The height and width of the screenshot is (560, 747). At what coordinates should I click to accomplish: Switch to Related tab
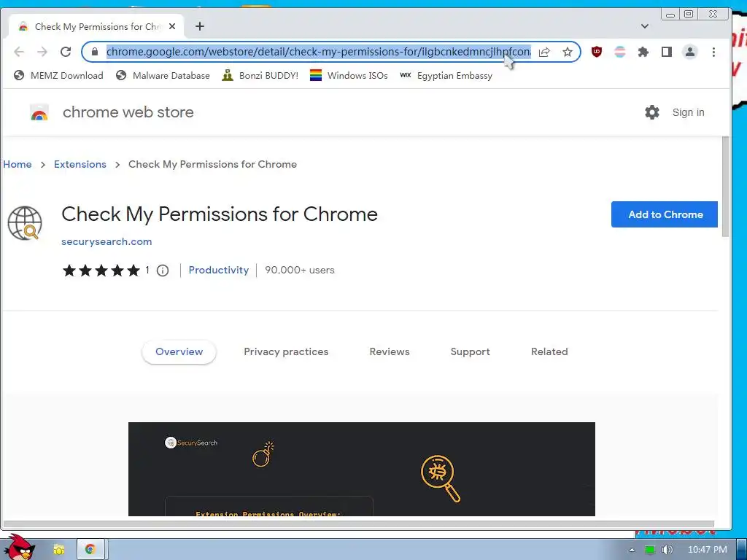(x=549, y=352)
